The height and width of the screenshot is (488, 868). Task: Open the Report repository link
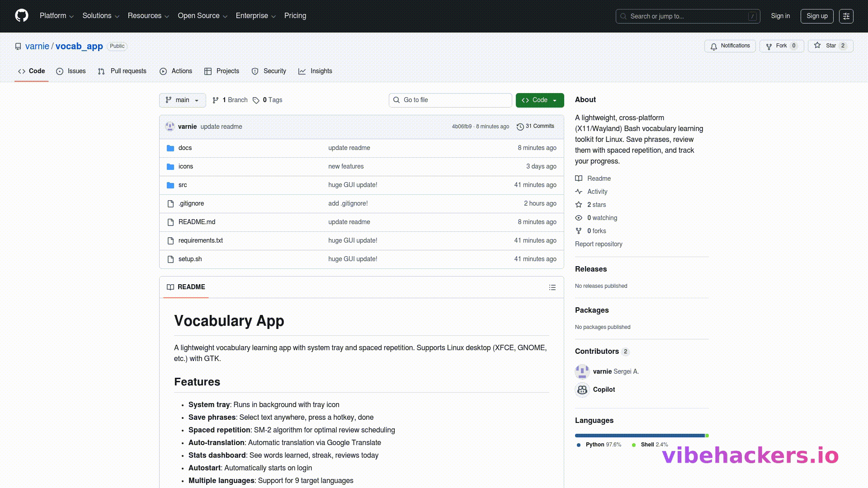(598, 244)
